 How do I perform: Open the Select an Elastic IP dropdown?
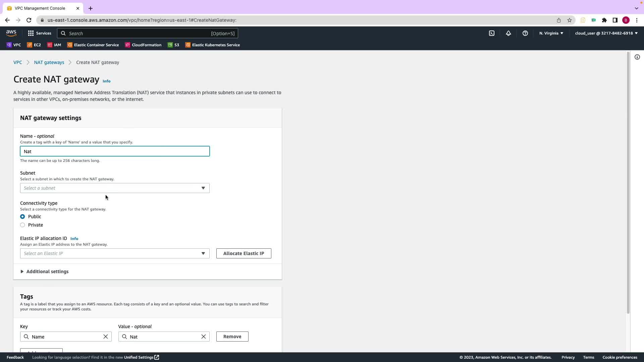pyautogui.click(x=115, y=253)
